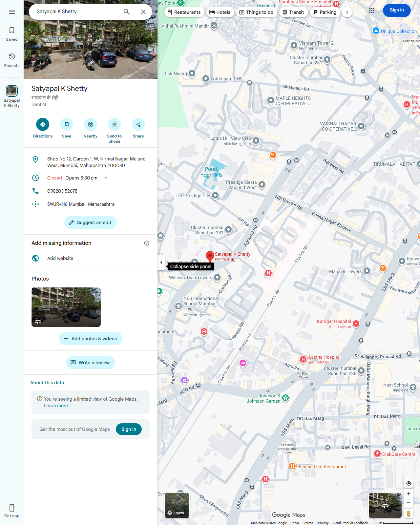Select Vithal Rukhmini Mandir marker
420x525 pixels.
tap(214, 26)
